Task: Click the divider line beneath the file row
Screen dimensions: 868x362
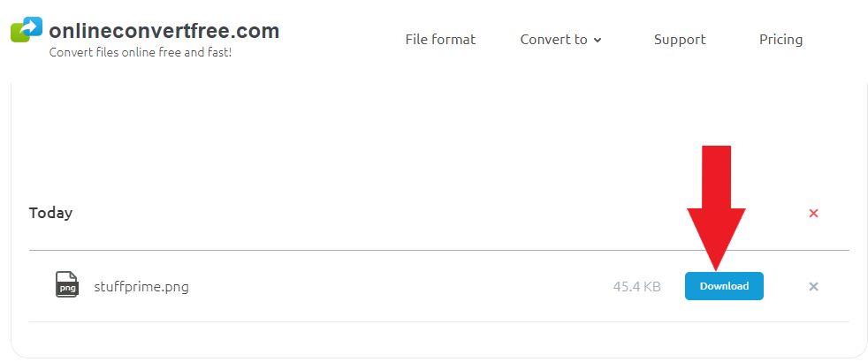Action: pyautogui.click(x=438, y=321)
